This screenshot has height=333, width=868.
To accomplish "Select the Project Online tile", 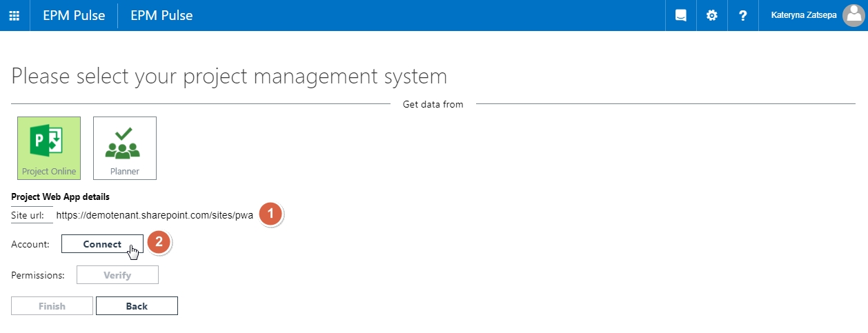I will point(49,148).
